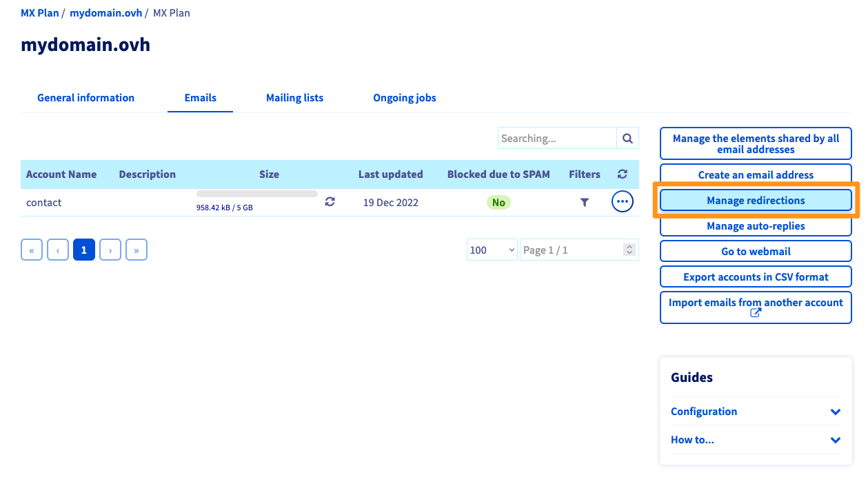This screenshot has height=484, width=868.
Task: Click the mydomain.ovh breadcrumb link
Action: coord(105,13)
